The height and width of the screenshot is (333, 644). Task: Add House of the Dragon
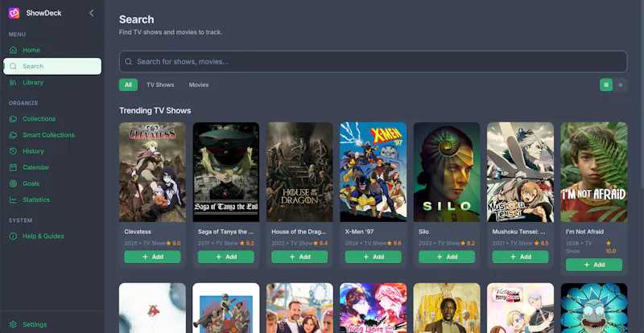(299, 257)
